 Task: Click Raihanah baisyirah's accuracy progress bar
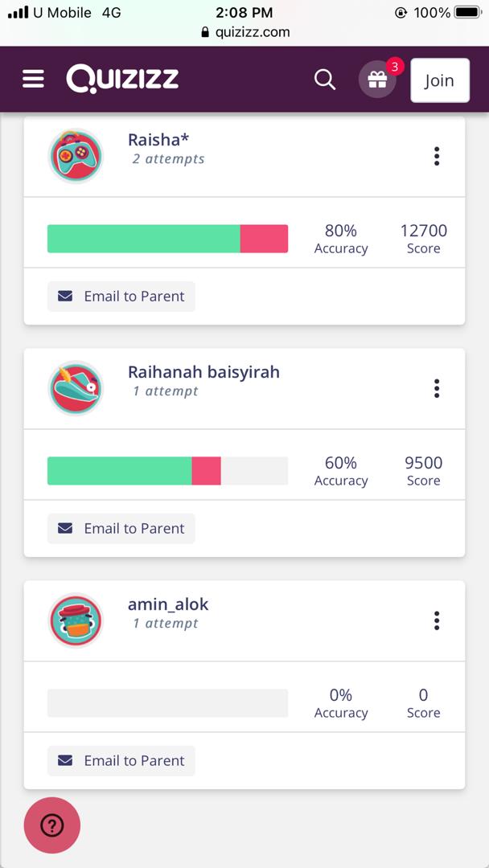(x=167, y=471)
